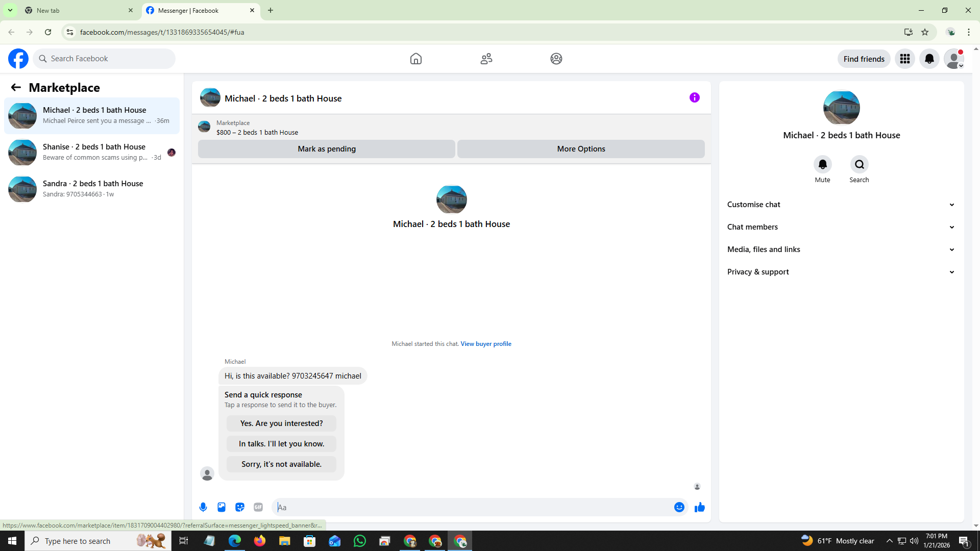Image resolution: width=980 pixels, height=551 pixels.
Task: Open the emoji picker in message box
Action: (679, 507)
